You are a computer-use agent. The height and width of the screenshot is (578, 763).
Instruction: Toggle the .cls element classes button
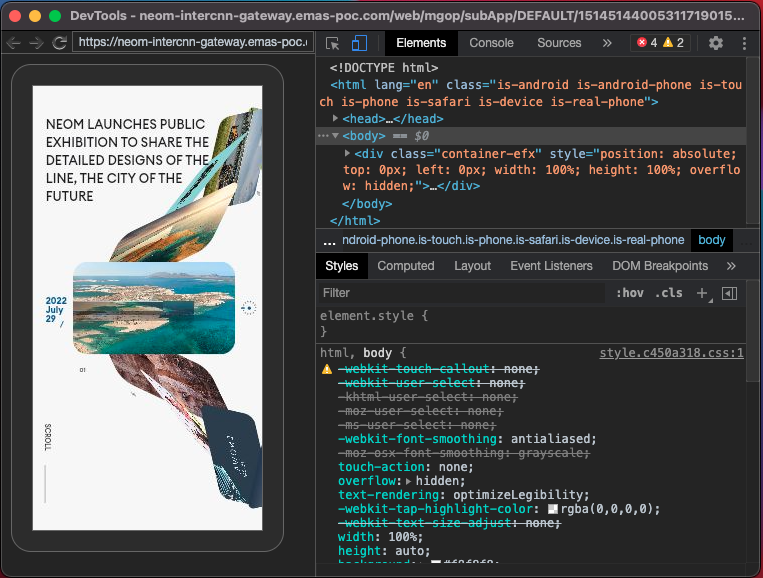pos(668,293)
